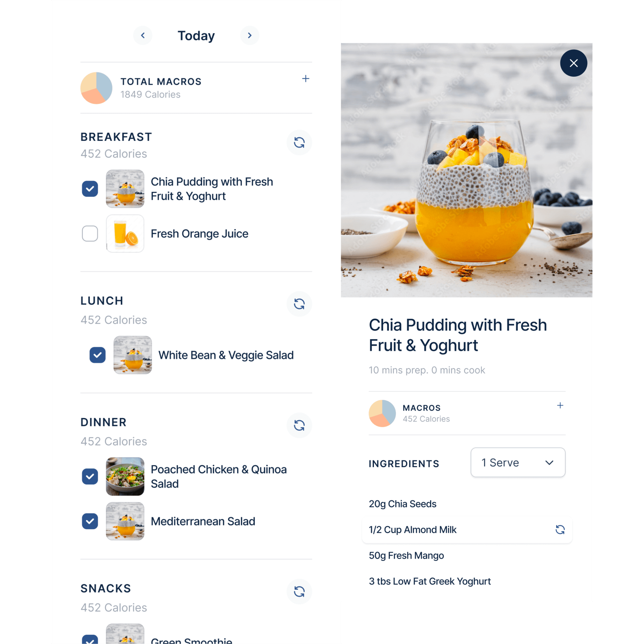Click the close X button on recipe panel
Screen dimensions: 644x644
[573, 64]
